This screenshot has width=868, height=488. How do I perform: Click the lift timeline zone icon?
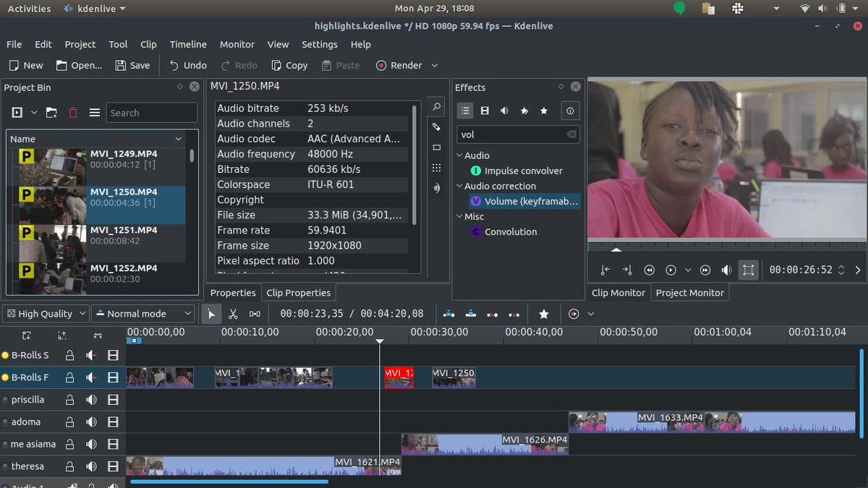(514, 314)
